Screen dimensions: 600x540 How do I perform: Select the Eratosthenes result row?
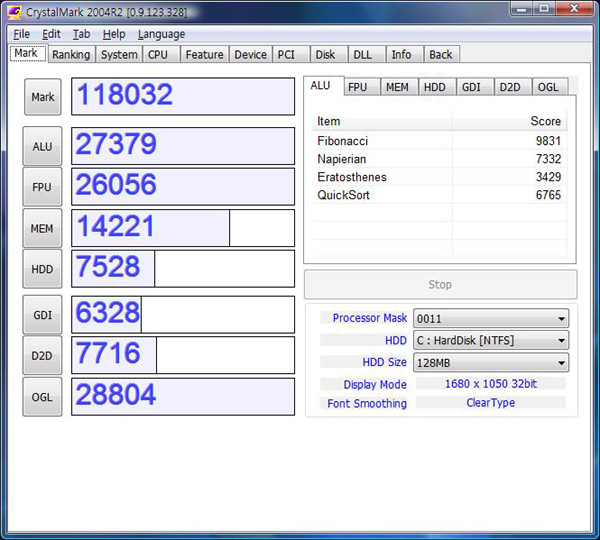(439, 177)
